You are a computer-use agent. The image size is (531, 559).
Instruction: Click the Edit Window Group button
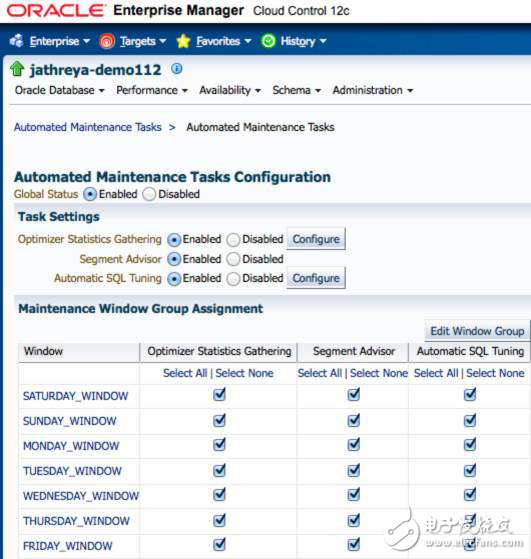click(x=477, y=331)
